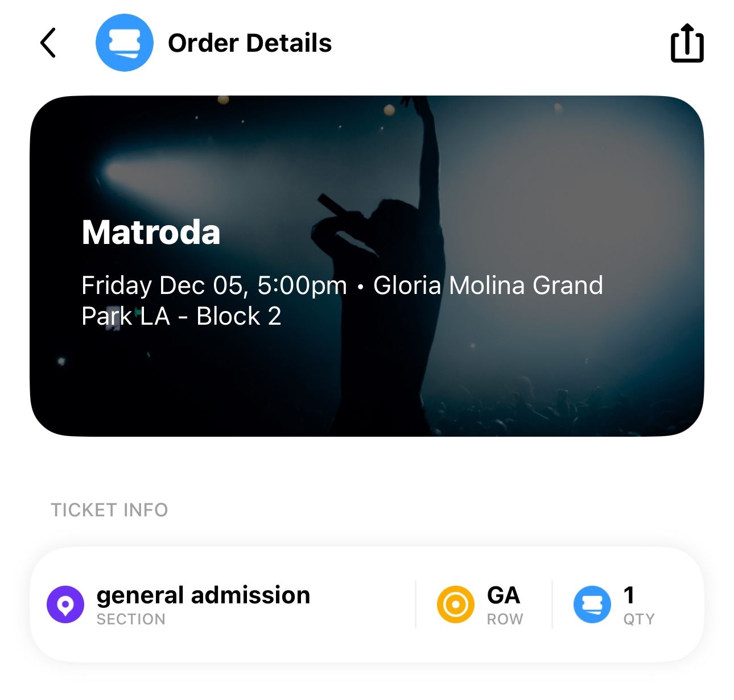Tap the SECTION label under general admission
734x700 pixels.
coord(130,620)
